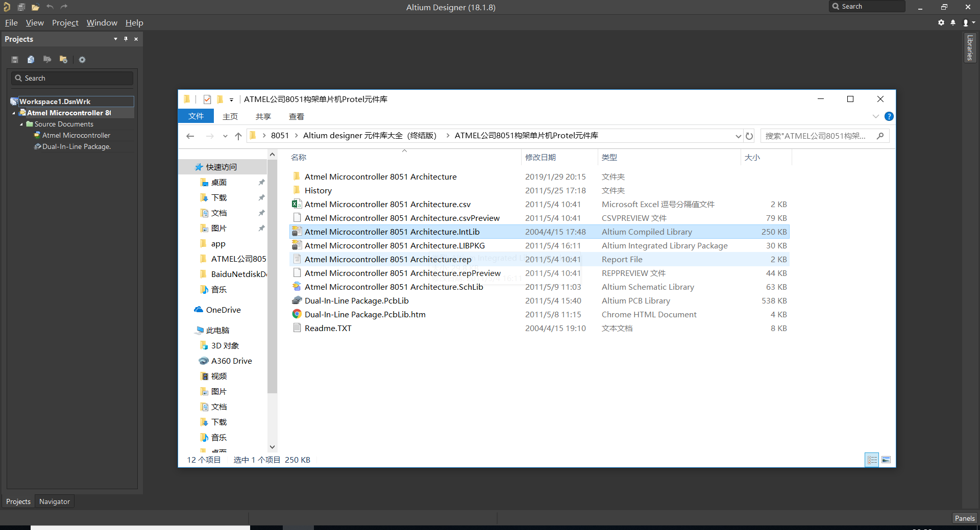Click the Redo arrow in Altium title bar
Image resolution: width=980 pixels, height=530 pixels.
point(64,7)
